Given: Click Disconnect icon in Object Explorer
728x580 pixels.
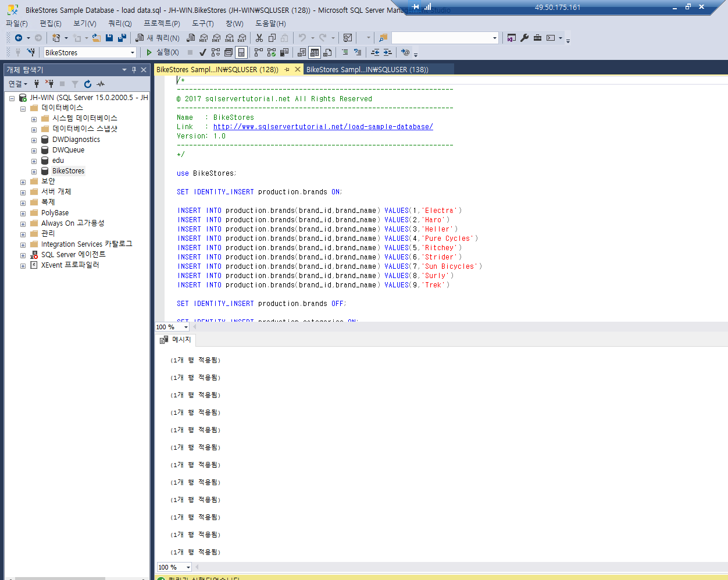Looking at the screenshot, I should point(49,84).
